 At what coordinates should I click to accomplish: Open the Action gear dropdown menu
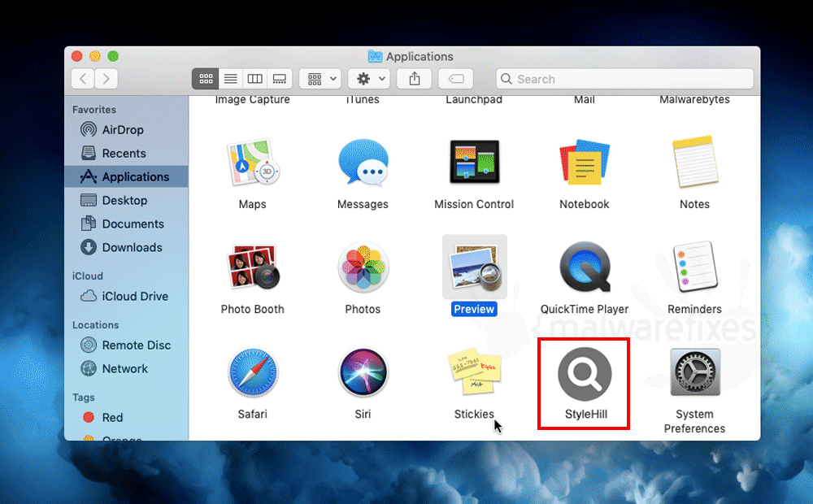click(x=368, y=79)
